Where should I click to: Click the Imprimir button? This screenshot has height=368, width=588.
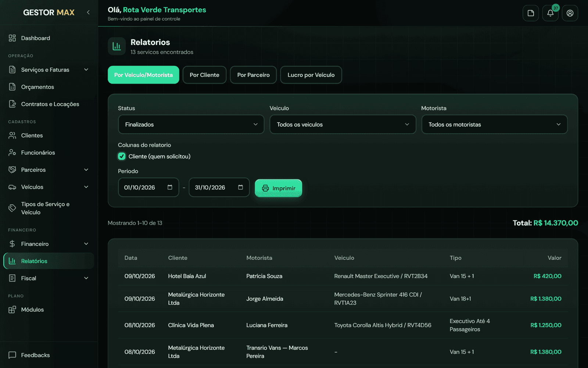coord(278,188)
